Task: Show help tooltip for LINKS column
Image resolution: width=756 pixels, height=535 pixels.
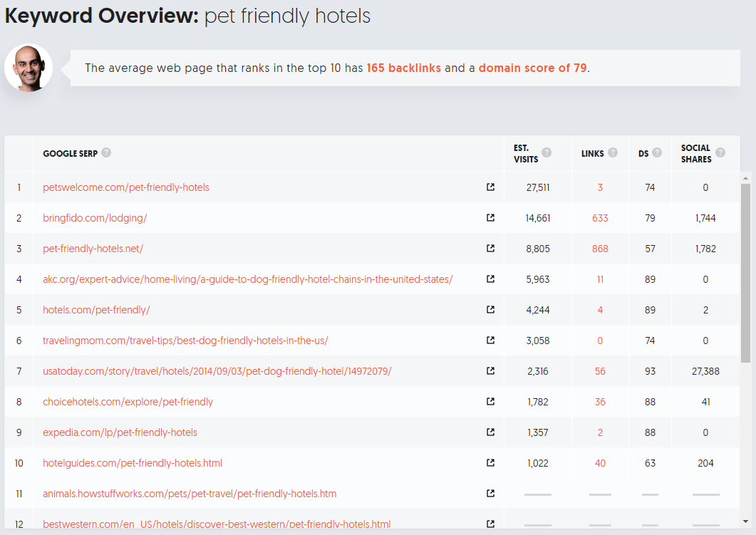Action: click(x=613, y=152)
